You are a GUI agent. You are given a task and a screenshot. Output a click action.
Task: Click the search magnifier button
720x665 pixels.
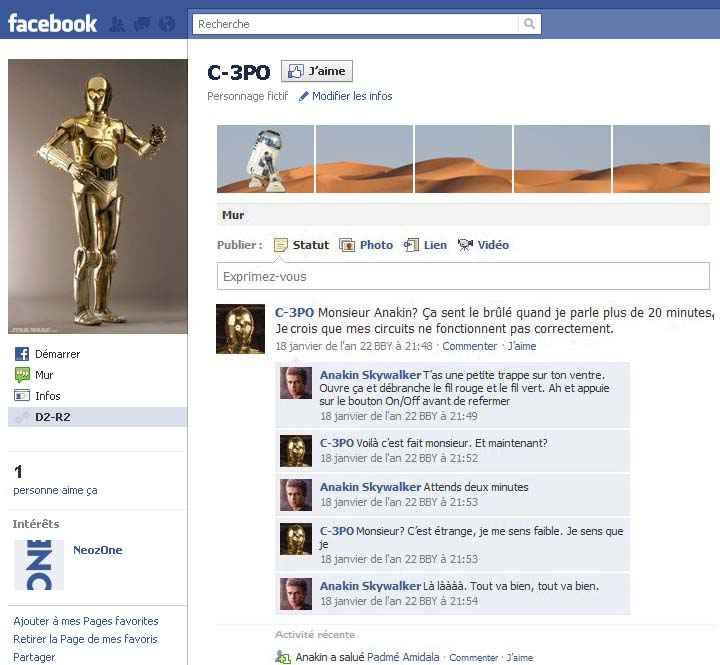pyautogui.click(x=529, y=24)
